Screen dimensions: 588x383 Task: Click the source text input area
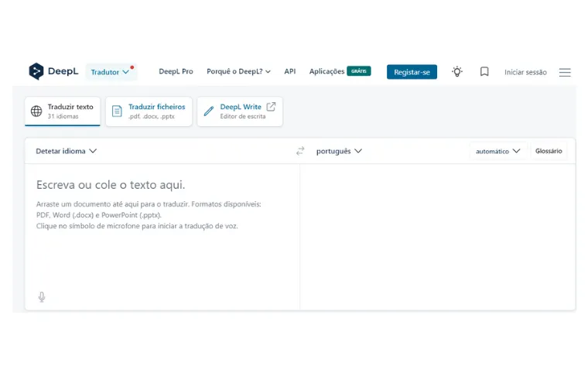162,236
